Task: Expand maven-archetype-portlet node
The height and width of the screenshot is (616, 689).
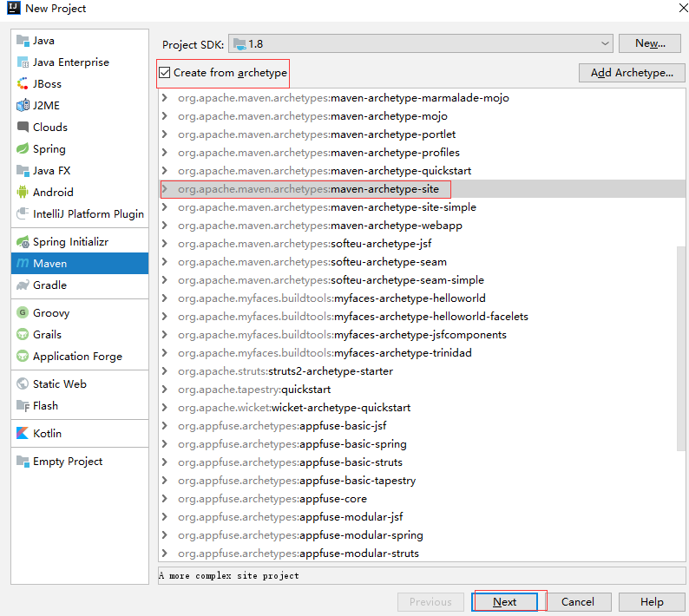Action: pos(164,134)
